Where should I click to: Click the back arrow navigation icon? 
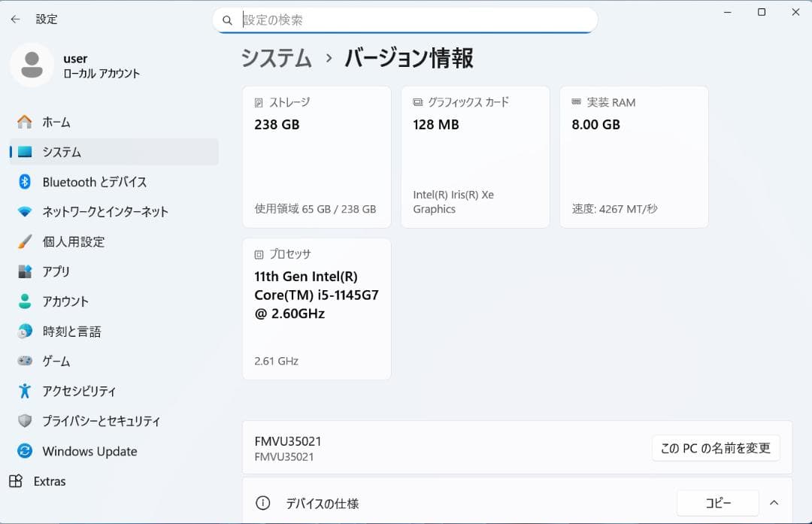point(15,19)
